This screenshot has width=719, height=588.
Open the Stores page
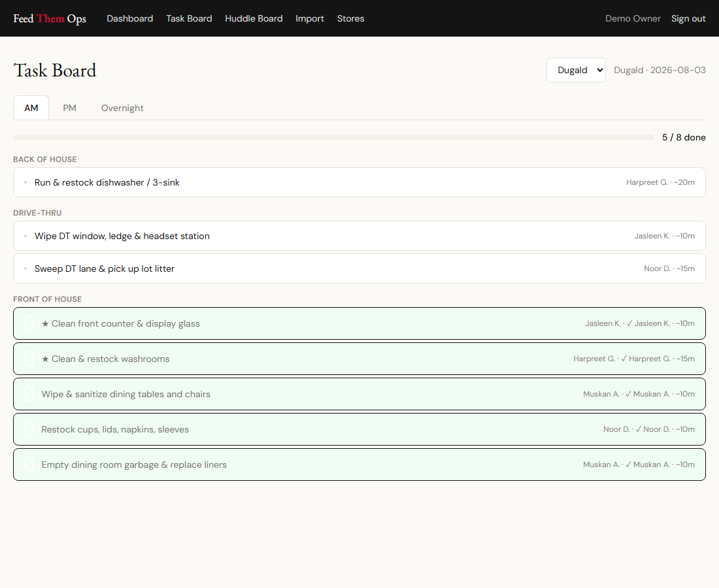351,18
